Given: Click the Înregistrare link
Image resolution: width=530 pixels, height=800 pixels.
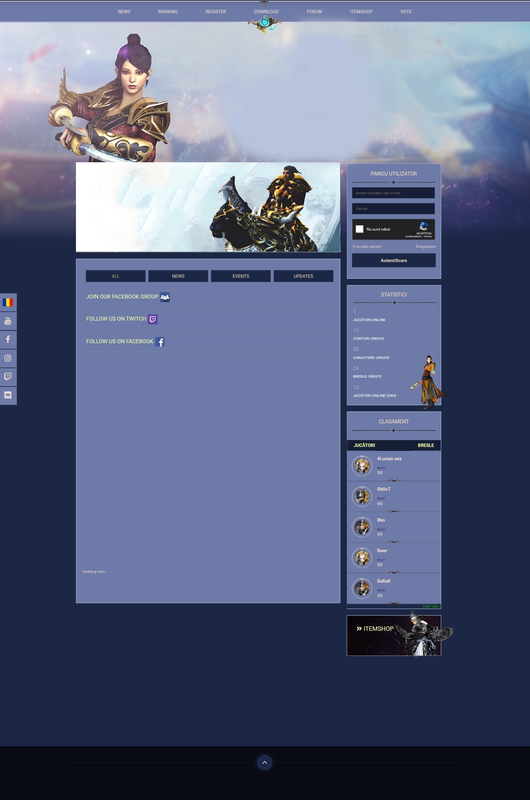Looking at the screenshot, I should coord(425,247).
